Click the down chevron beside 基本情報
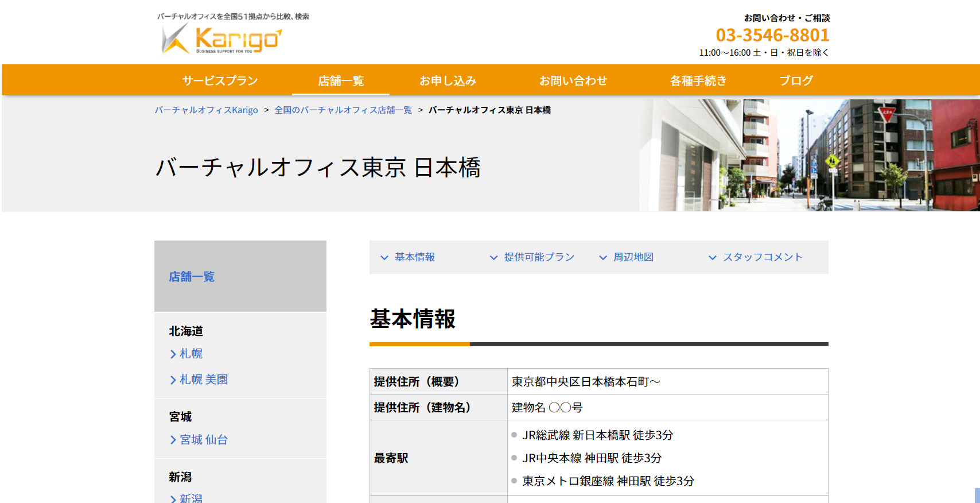 click(384, 258)
